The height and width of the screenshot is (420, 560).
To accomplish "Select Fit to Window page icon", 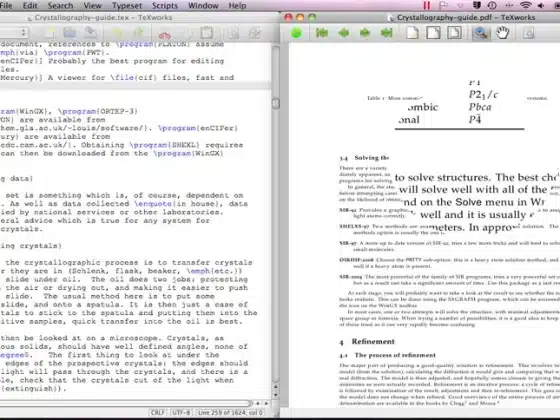I will [x=454, y=33].
